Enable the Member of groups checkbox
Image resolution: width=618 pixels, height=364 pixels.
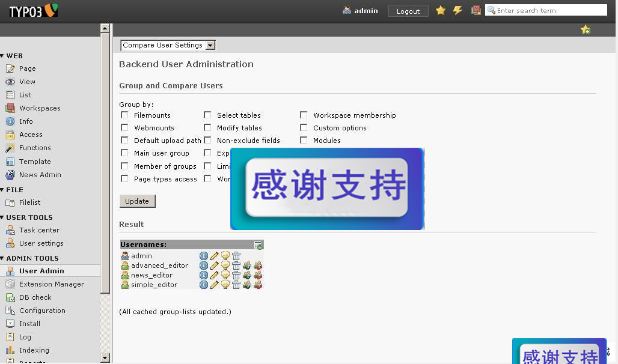(x=124, y=166)
